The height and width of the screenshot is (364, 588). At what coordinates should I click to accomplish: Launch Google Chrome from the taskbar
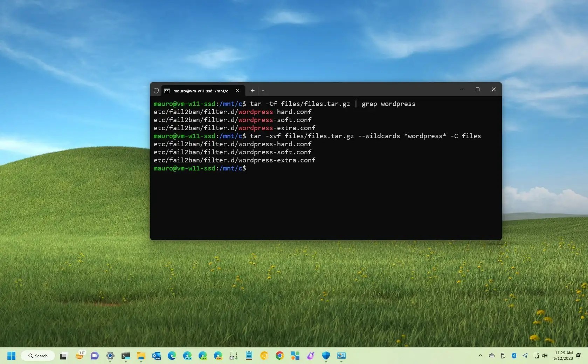(279, 356)
